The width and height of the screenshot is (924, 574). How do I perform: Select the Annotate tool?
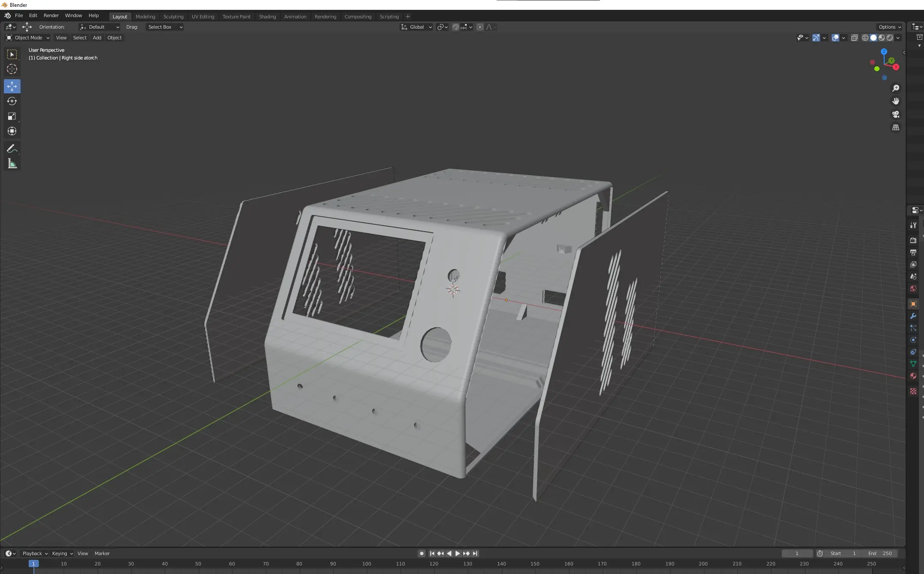[12, 149]
